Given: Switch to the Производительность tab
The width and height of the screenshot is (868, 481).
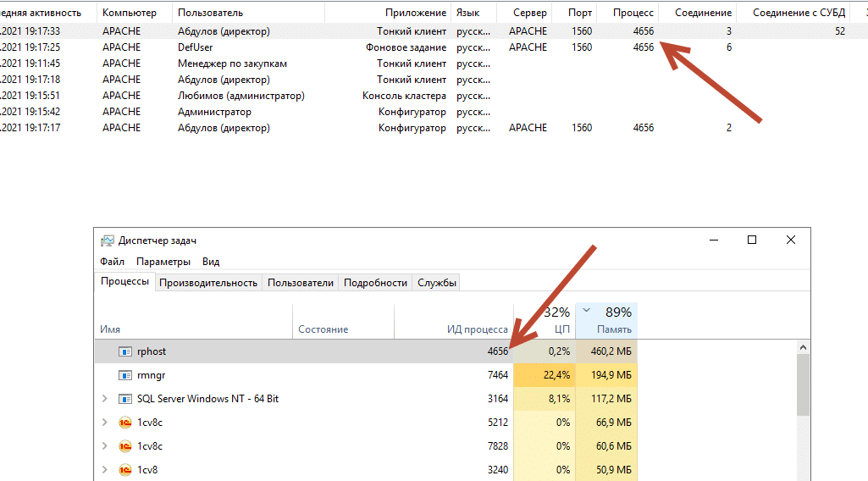Looking at the screenshot, I should tap(208, 283).
